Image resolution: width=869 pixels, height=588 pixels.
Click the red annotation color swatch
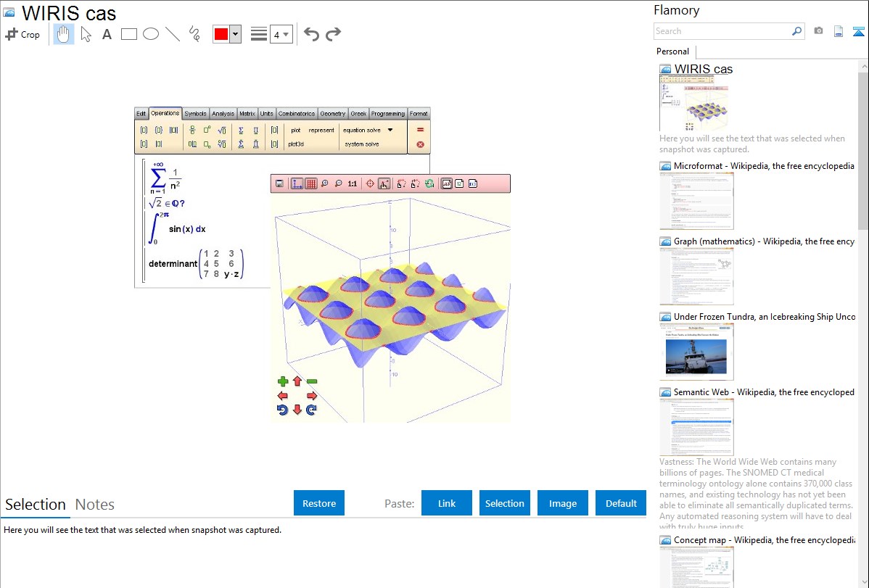221,34
